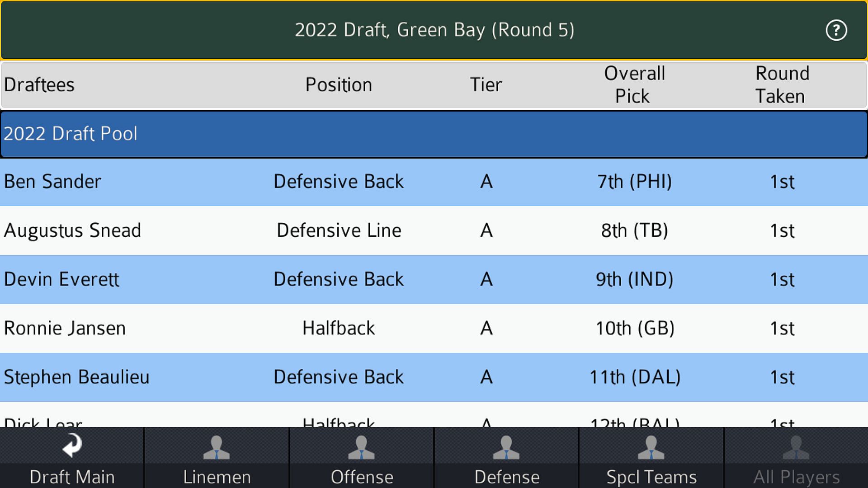The height and width of the screenshot is (488, 868).
Task: Click the Draft Main return arrow icon
Action: click(72, 446)
